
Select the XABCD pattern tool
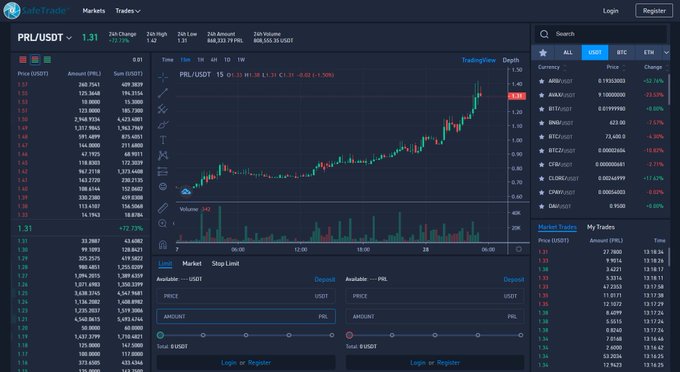(x=163, y=155)
